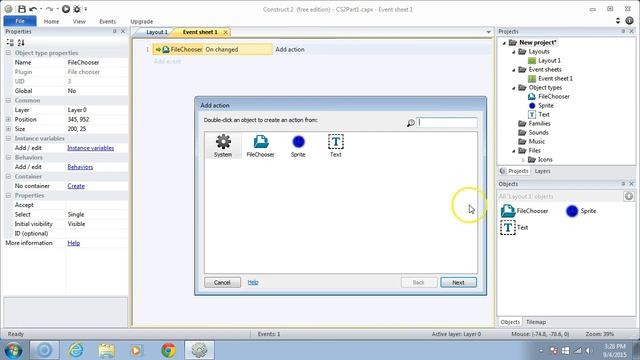Viewport: 640px width, 360px height.
Task: Open the Instance variables link
Action: (x=91, y=148)
